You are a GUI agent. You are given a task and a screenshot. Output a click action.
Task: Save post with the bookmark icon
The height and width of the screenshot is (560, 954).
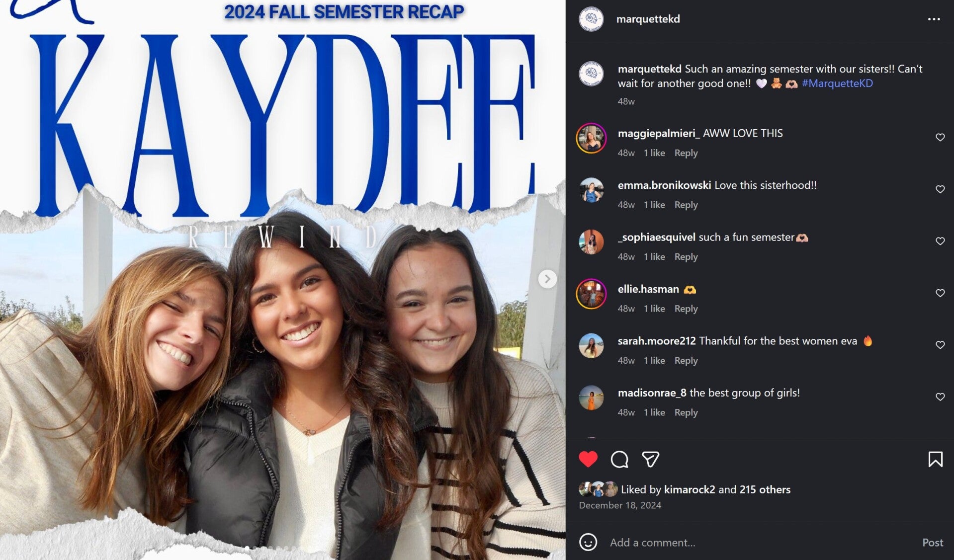(x=935, y=459)
